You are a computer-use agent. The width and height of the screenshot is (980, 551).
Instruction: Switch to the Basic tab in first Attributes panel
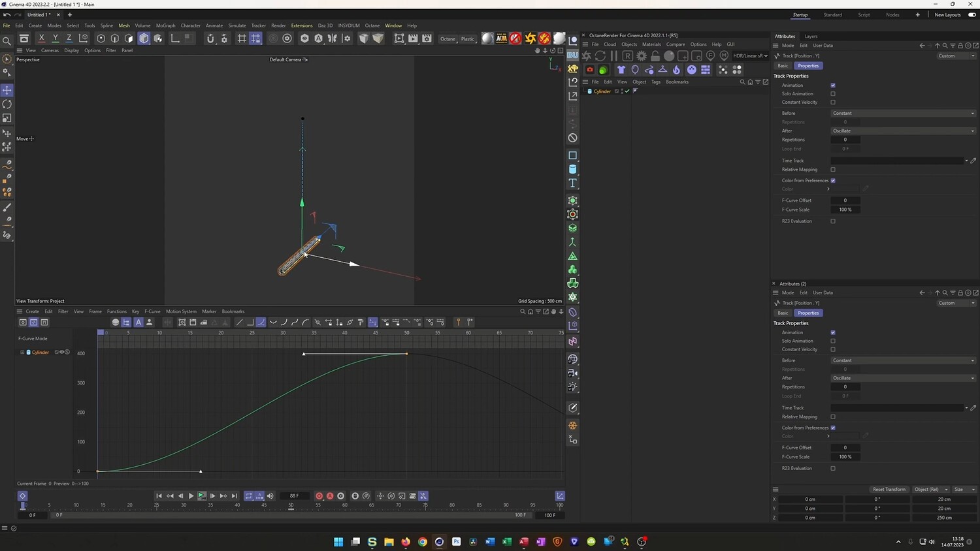[x=783, y=66]
